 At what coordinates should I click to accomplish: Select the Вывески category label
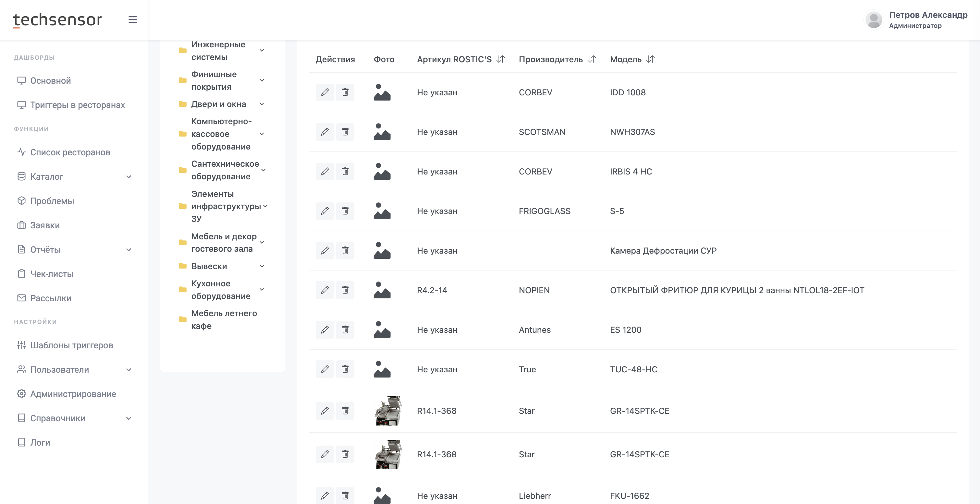(209, 267)
